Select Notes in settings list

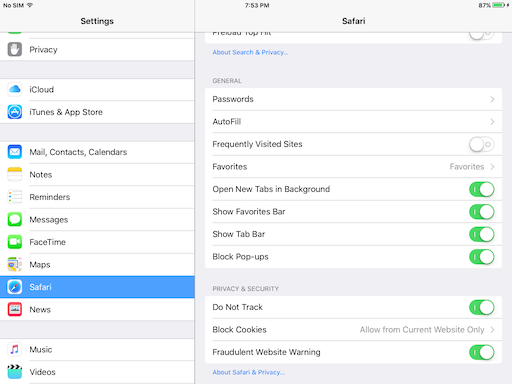[x=97, y=175]
